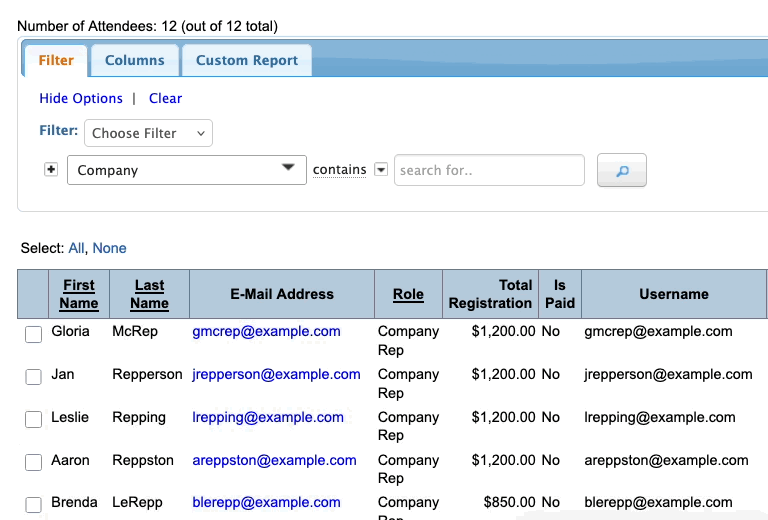Select All attendees link
The image size is (768, 520).
(x=76, y=248)
